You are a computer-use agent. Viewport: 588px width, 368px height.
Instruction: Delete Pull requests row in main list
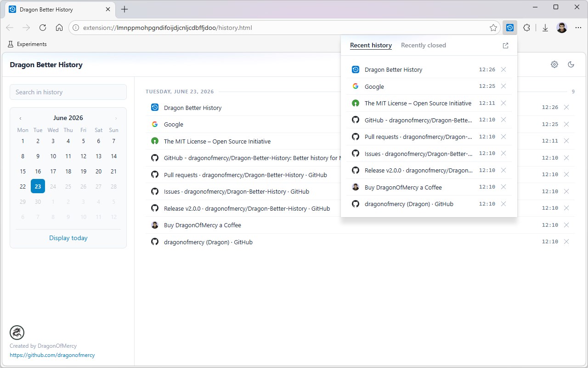(566, 174)
